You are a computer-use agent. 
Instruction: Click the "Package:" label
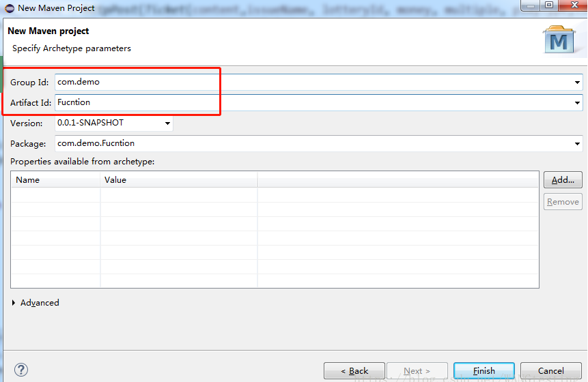pos(28,144)
